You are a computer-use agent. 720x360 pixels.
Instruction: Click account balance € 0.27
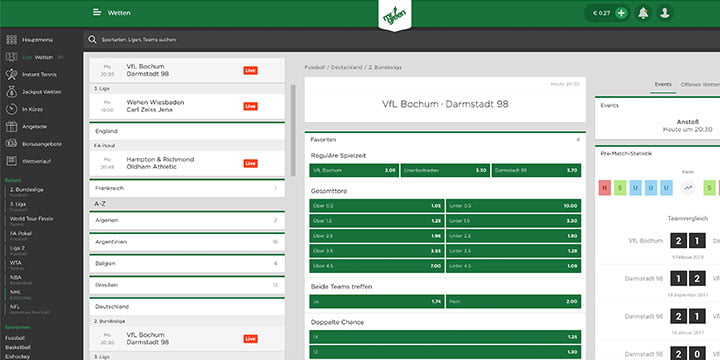(x=601, y=13)
